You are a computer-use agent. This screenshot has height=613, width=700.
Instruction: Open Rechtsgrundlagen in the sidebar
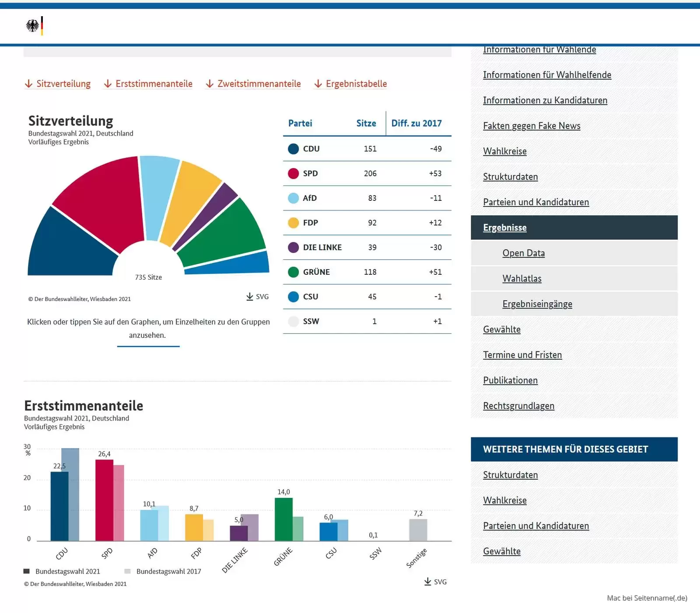coord(518,406)
